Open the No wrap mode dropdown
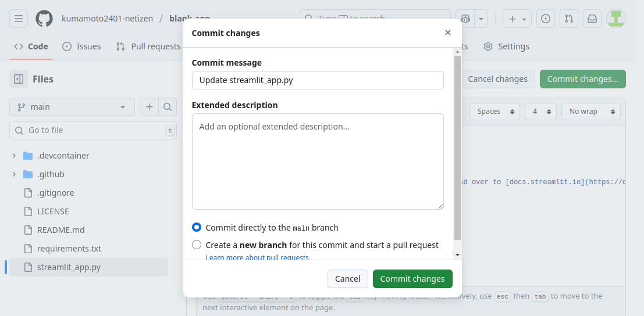 click(x=591, y=112)
